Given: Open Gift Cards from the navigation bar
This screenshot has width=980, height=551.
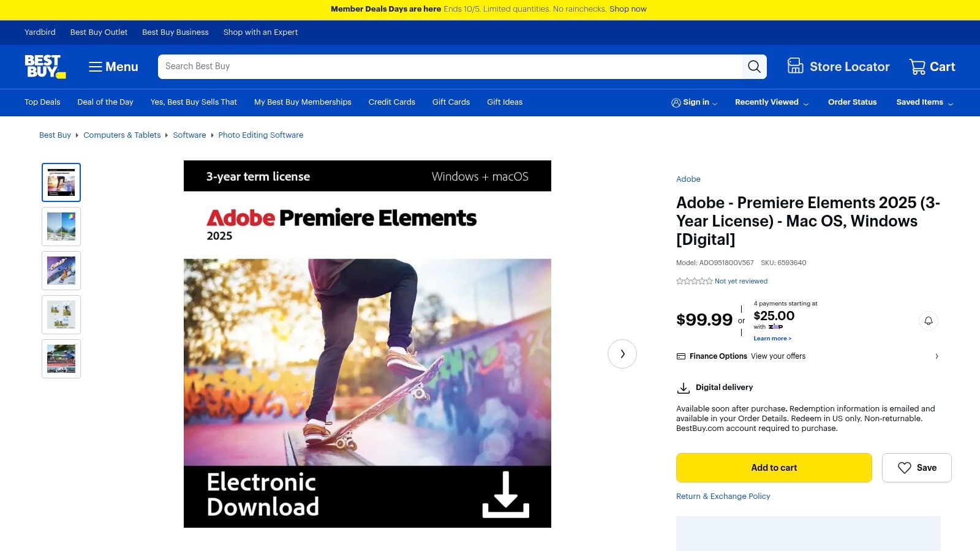Looking at the screenshot, I should click(451, 102).
